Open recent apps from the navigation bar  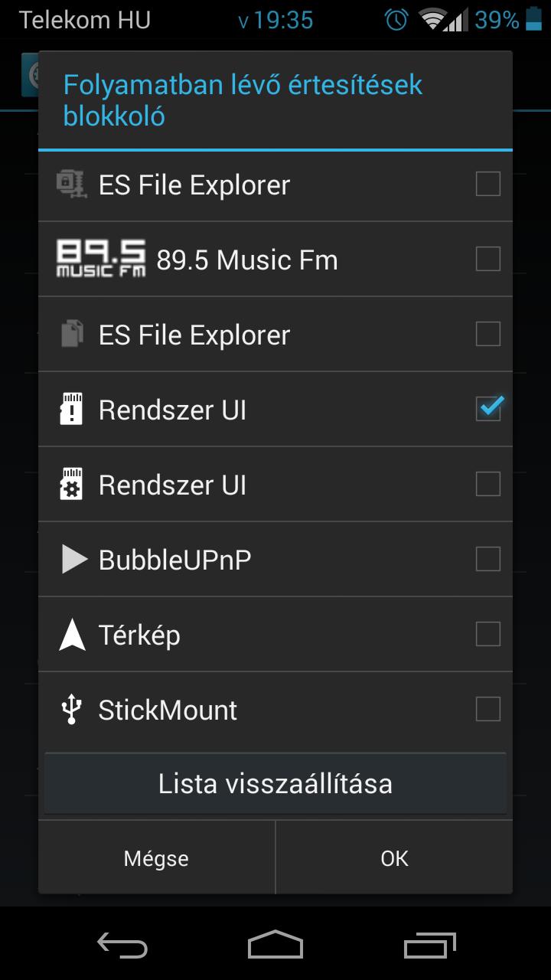tap(429, 945)
